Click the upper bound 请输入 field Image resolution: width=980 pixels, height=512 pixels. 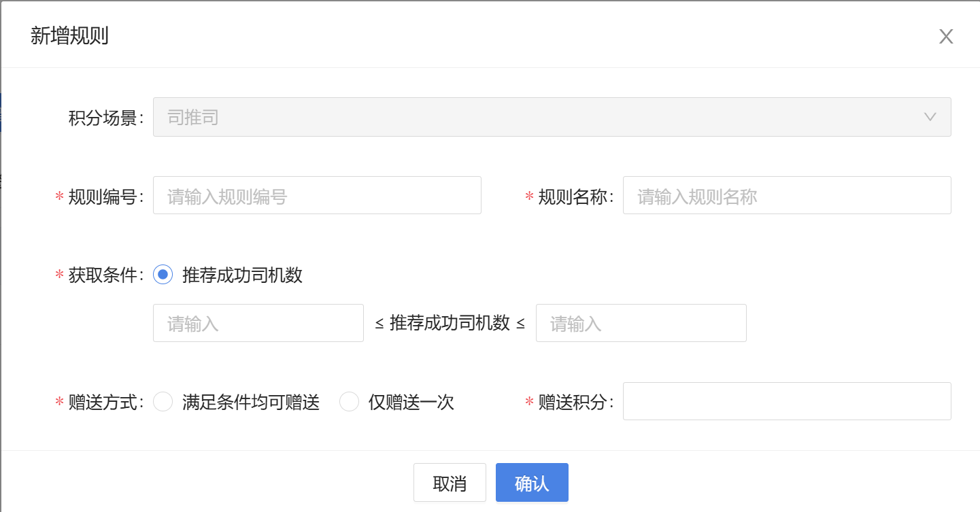click(x=641, y=323)
